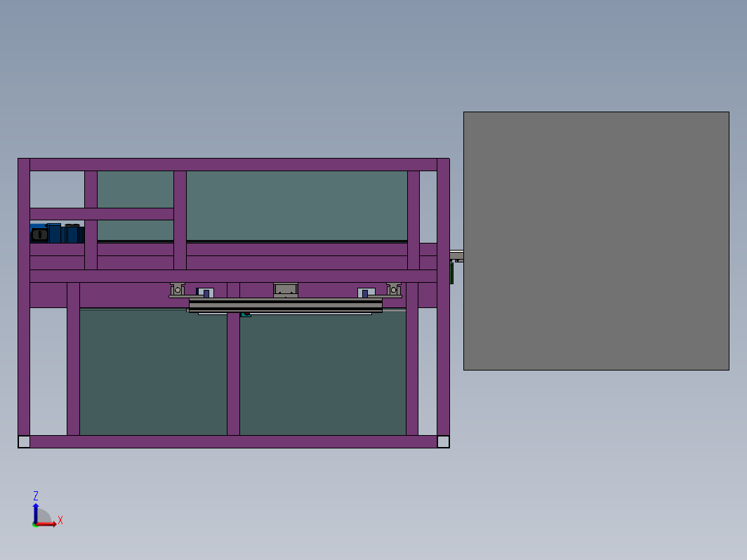This screenshot has width=747, height=560.
Task: Select the top purple frame beam
Action: 233,165
